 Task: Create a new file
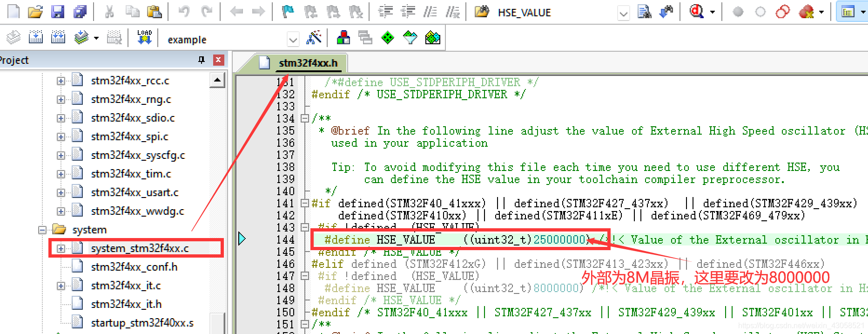[13, 12]
